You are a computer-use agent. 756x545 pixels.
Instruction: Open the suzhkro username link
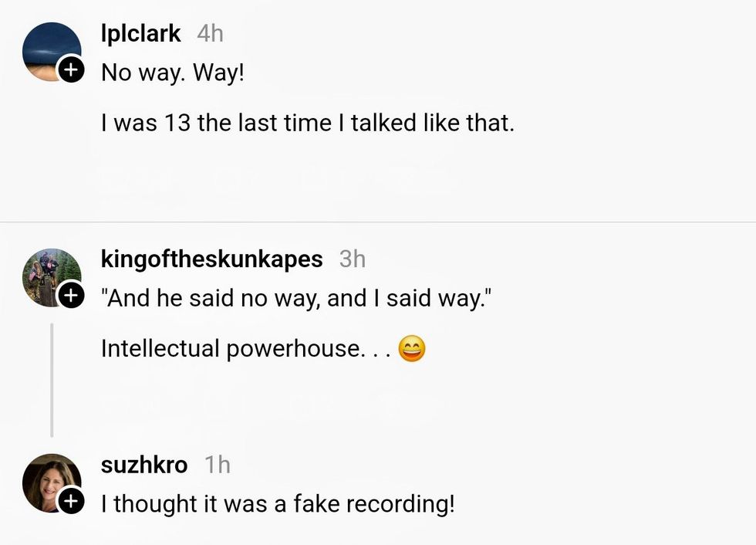click(144, 465)
